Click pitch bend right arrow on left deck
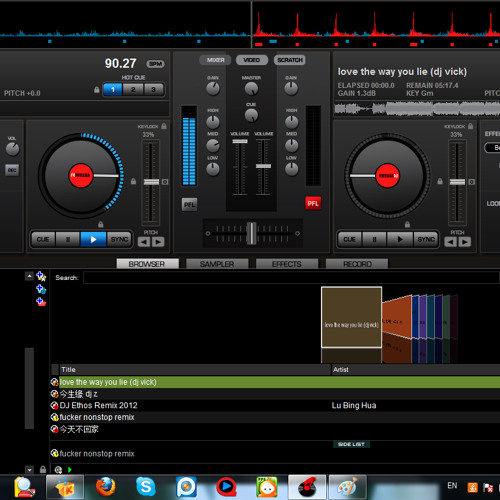The width and height of the screenshot is (500, 500). pos(158,242)
